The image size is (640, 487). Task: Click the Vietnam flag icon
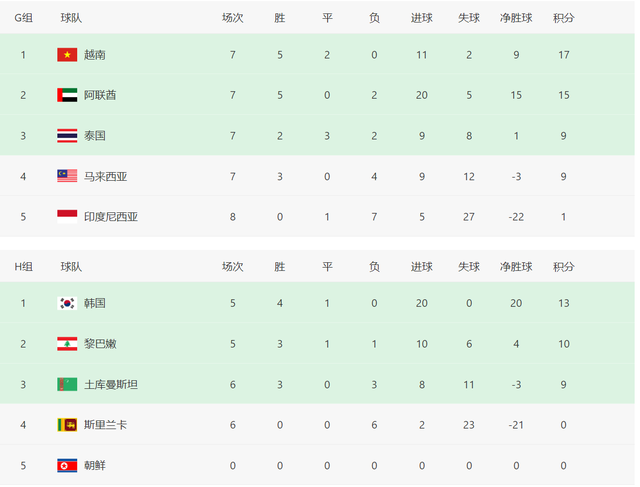pyautogui.click(x=67, y=55)
